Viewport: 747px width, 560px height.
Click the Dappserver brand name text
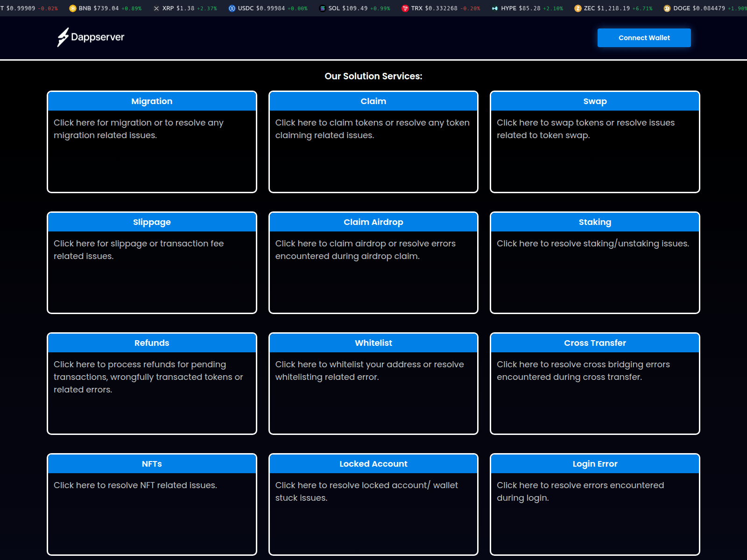[98, 37]
